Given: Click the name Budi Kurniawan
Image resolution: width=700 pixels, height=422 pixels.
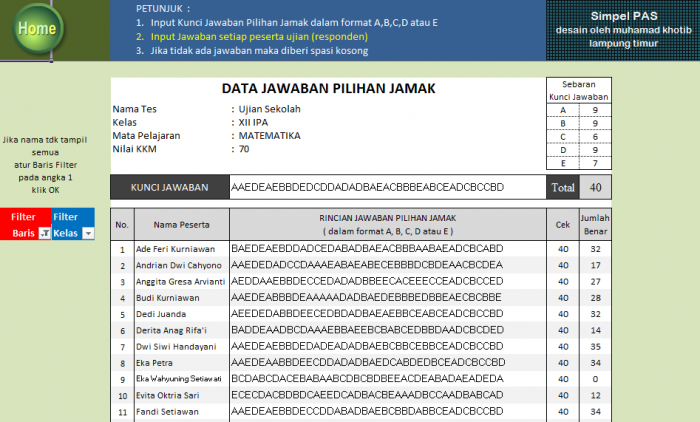Looking at the screenshot, I should coord(167,298).
